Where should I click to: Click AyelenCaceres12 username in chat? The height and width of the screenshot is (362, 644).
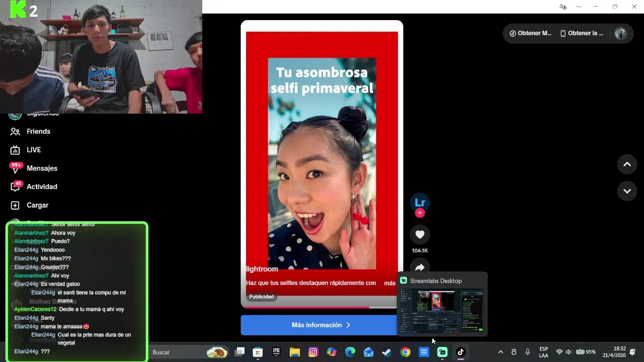click(x=35, y=309)
